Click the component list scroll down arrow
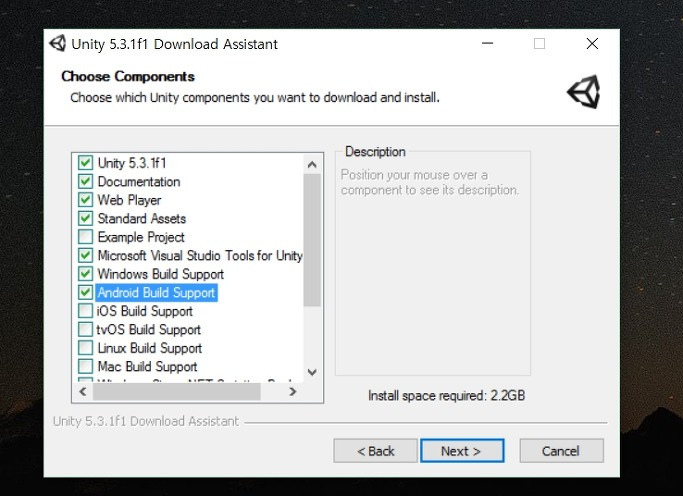 [x=312, y=372]
